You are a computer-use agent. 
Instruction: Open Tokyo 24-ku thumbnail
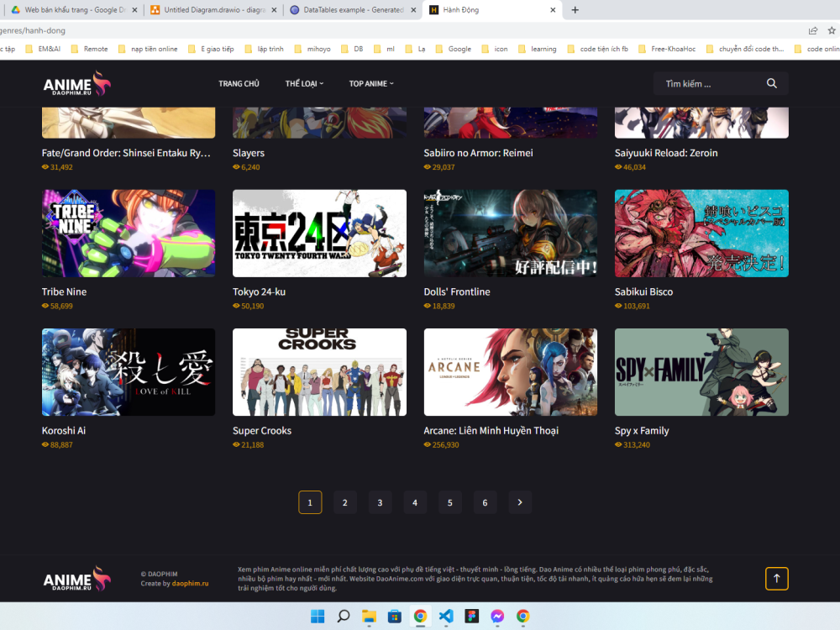pyautogui.click(x=319, y=233)
